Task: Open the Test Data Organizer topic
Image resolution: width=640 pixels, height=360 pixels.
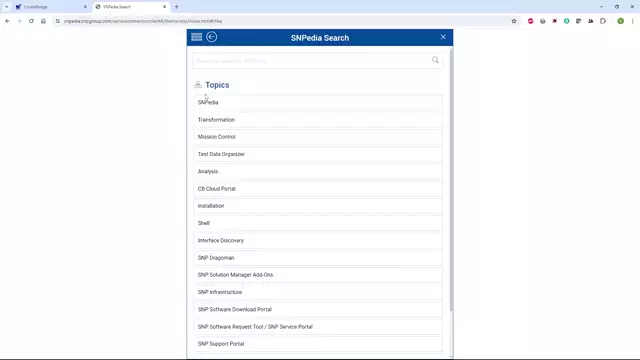Action: [x=318, y=154]
